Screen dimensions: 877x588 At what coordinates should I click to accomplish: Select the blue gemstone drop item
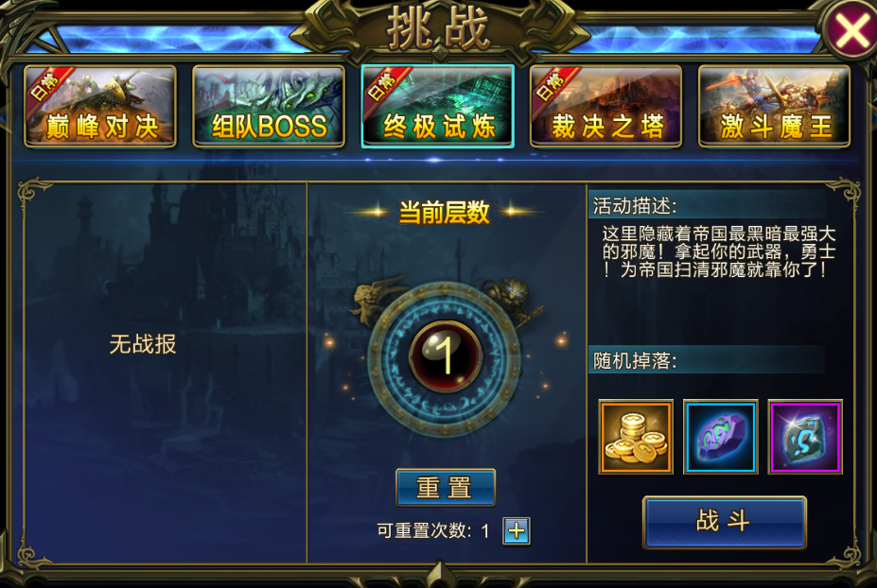click(x=720, y=437)
